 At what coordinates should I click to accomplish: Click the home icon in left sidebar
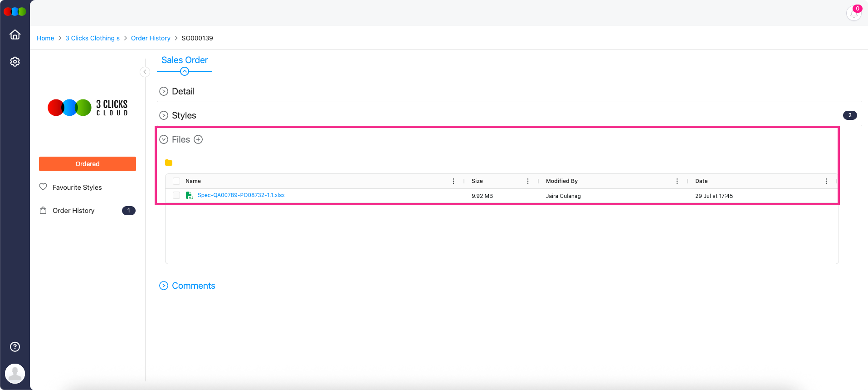pos(15,35)
